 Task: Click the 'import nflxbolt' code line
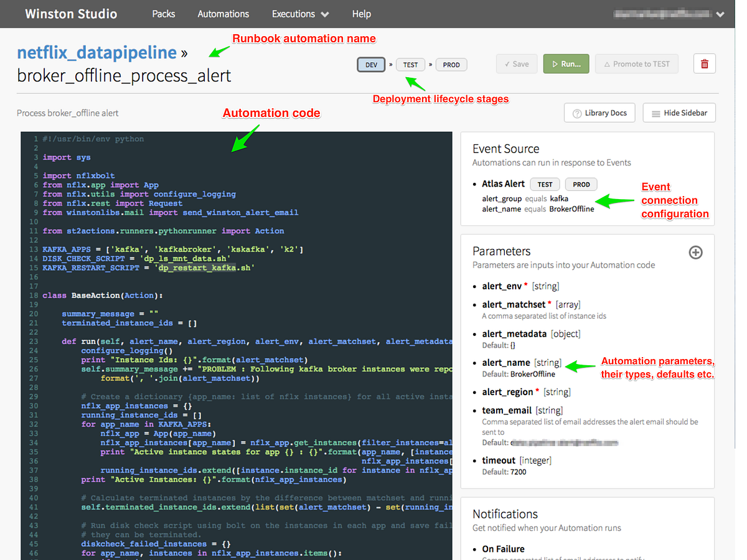point(78,175)
